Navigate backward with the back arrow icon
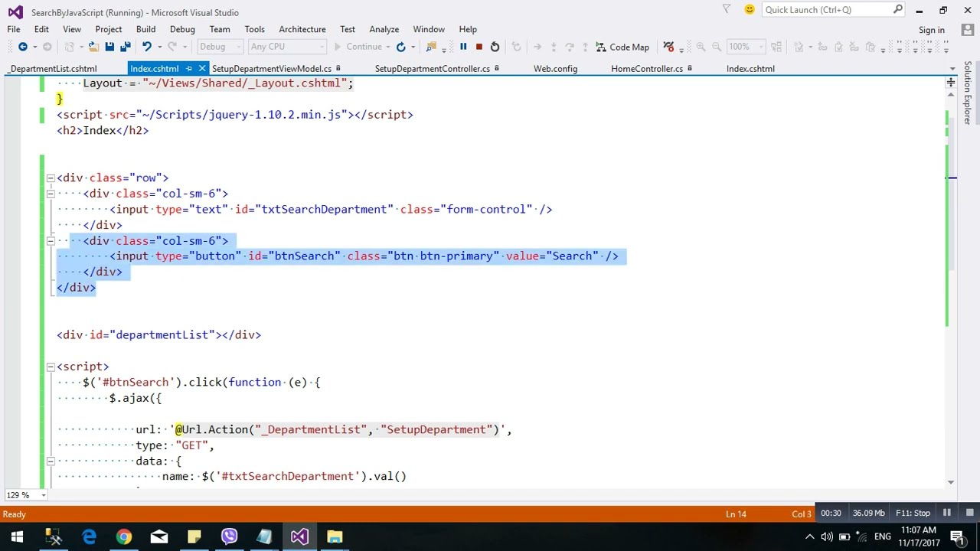The height and width of the screenshot is (551, 980). [22, 47]
